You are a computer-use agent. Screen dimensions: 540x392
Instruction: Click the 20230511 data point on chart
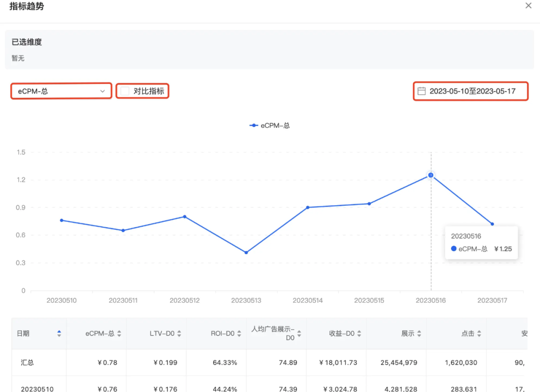[123, 230]
